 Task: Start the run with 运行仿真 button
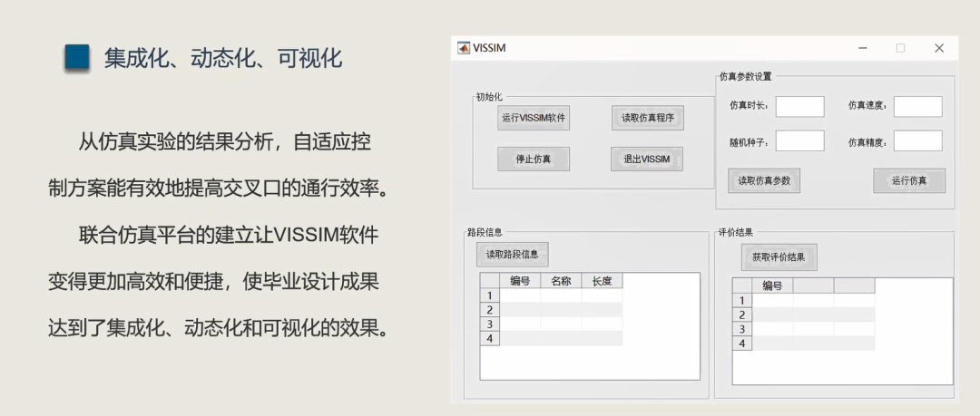(908, 180)
